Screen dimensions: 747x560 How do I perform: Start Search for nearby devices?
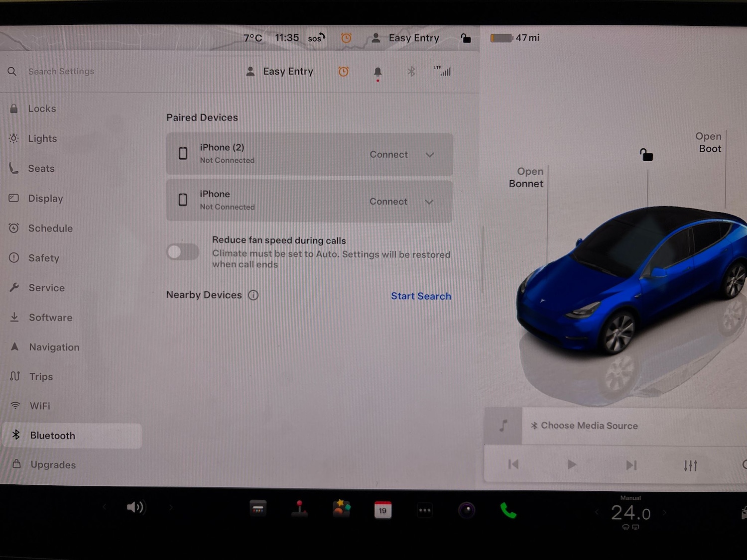421,296
